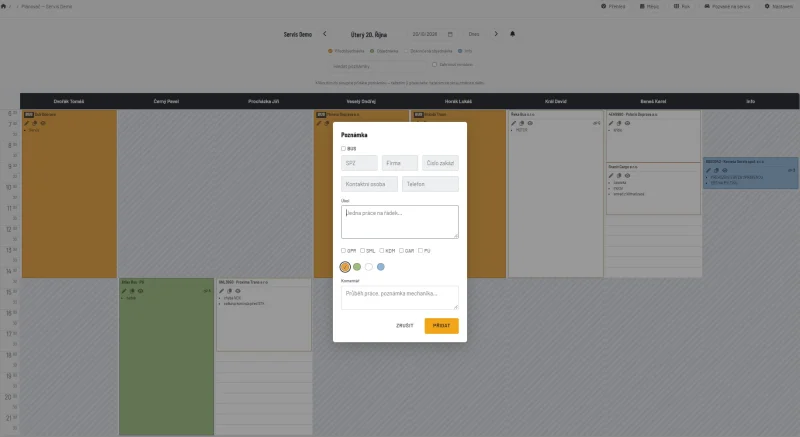800x437 pixels.
Task: Click the Komentář textarea in the dialog
Action: 400,297
